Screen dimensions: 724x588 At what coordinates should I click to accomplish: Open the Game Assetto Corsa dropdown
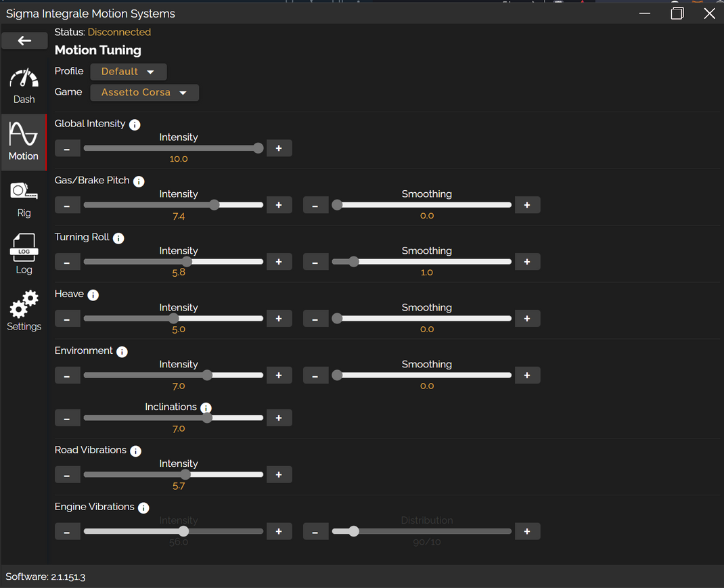pyautogui.click(x=144, y=93)
